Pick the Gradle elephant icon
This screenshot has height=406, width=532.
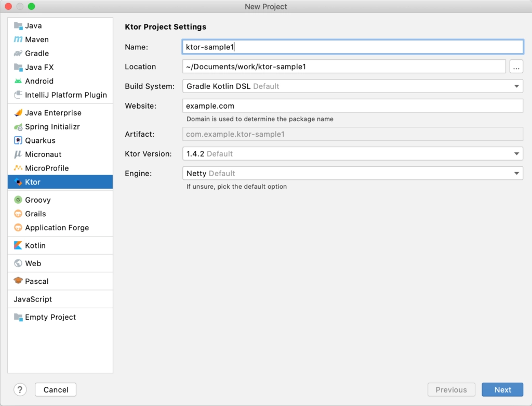(18, 54)
